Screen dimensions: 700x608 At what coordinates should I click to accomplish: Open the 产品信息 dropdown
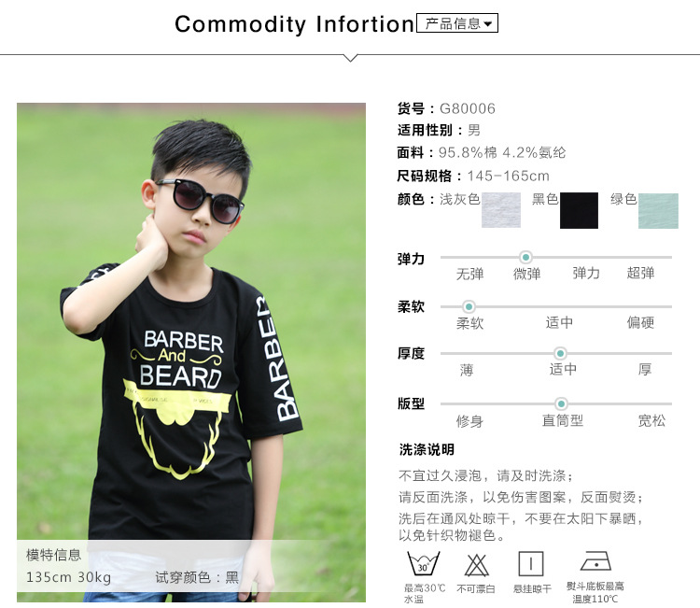(457, 23)
